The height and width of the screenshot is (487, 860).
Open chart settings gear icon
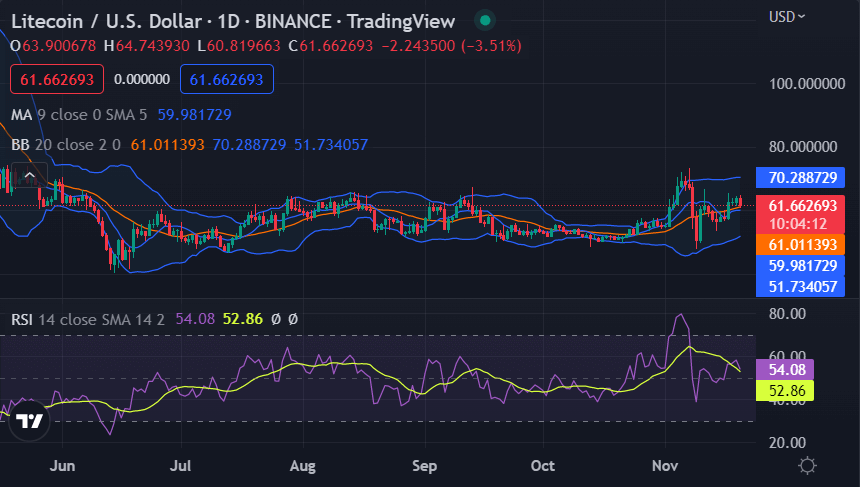pos(807,466)
